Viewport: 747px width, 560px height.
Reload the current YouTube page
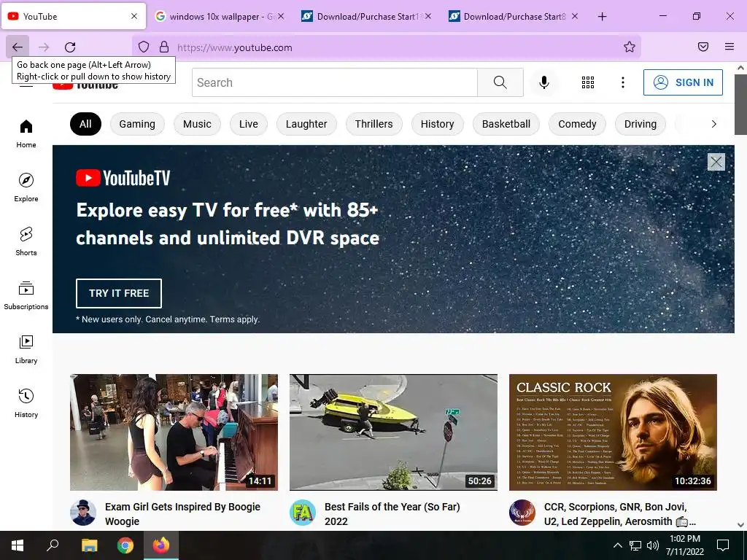(x=70, y=47)
